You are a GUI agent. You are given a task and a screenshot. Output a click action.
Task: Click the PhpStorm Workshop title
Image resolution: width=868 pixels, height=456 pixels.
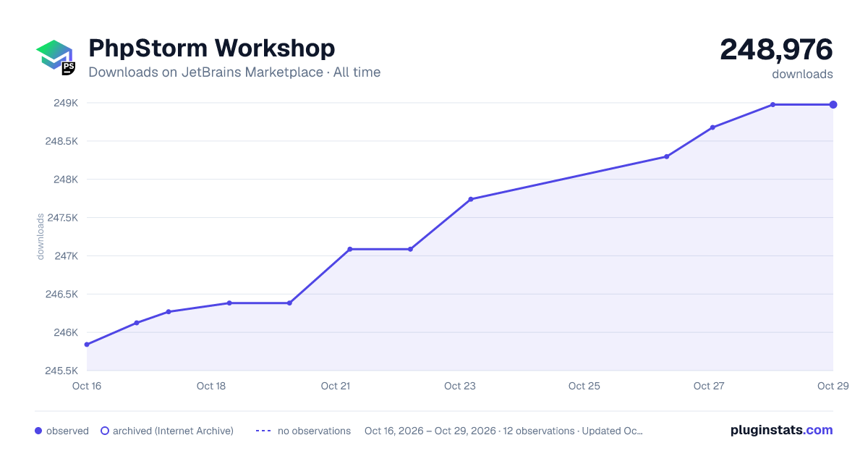point(211,48)
